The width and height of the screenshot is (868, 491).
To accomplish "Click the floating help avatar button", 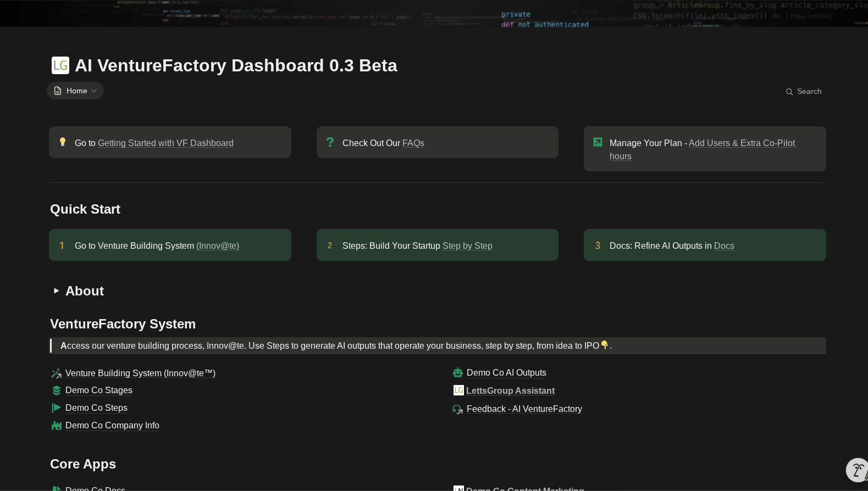I will pos(856,470).
